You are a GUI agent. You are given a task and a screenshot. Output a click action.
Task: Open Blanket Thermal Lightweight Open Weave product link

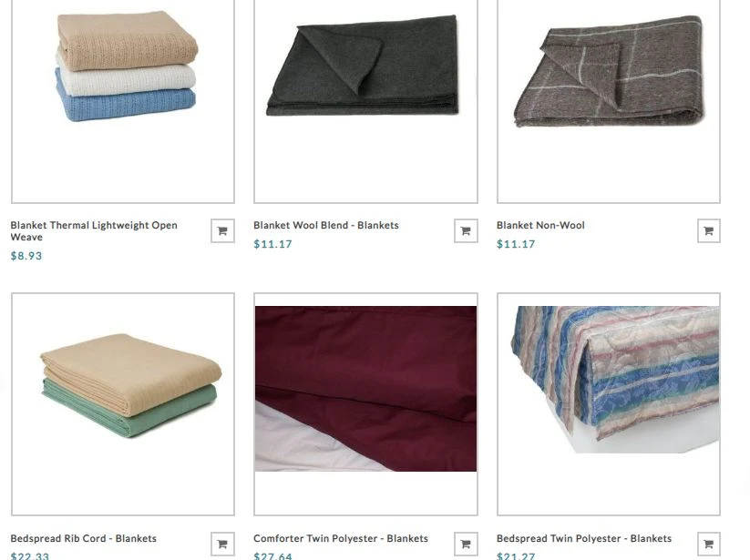coord(94,230)
